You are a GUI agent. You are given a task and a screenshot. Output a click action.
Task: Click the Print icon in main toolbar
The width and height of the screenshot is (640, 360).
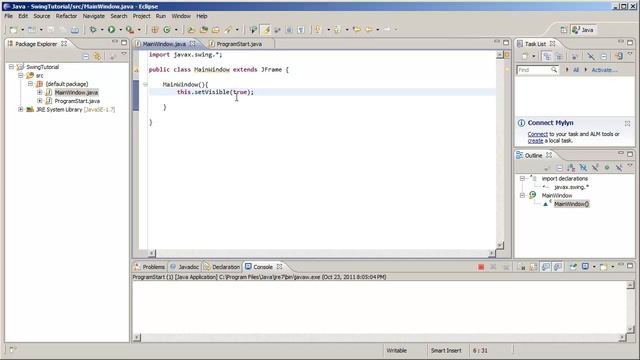75,30
